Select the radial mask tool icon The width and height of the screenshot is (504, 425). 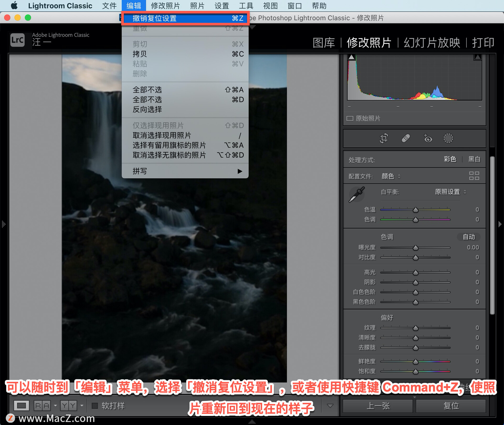448,138
